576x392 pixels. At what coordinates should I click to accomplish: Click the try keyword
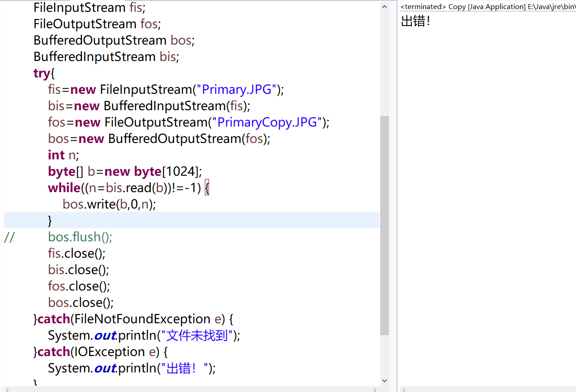coord(42,73)
